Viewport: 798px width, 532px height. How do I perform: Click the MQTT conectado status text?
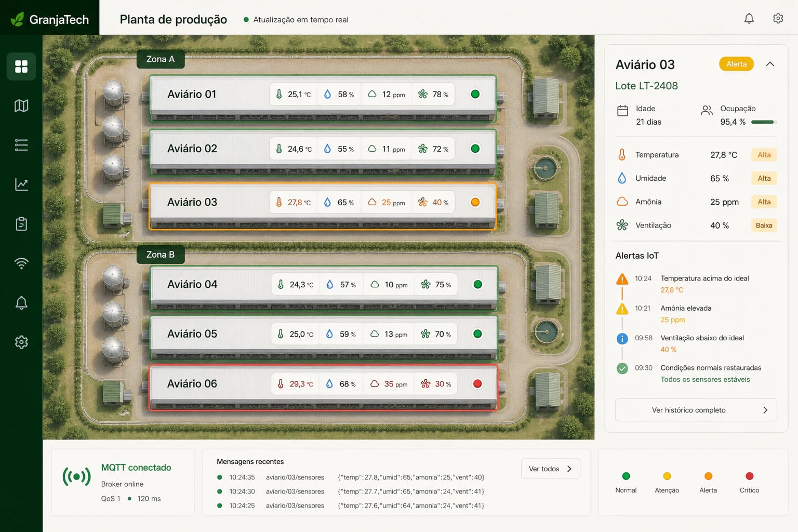(136, 468)
